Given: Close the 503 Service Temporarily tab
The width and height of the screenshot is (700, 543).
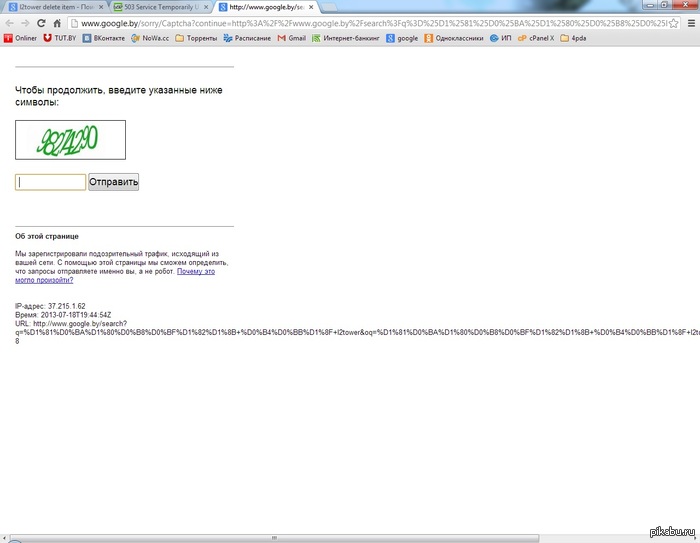Looking at the screenshot, I should point(207,7).
